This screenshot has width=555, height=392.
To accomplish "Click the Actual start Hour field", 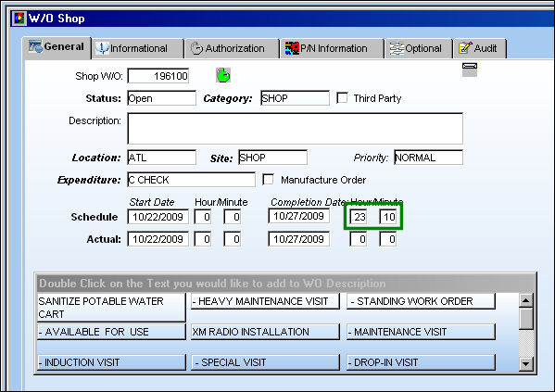I will [x=203, y=239].
